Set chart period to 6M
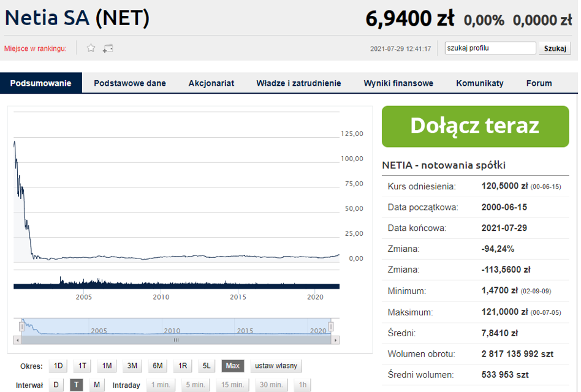Screen dimensions: 581x392 click(158, 366)
